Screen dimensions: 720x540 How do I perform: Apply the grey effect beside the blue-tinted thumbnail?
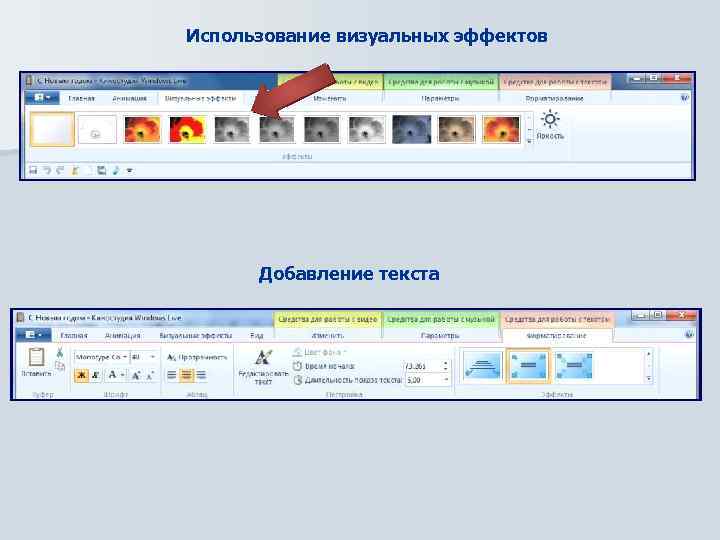[367, 129]
